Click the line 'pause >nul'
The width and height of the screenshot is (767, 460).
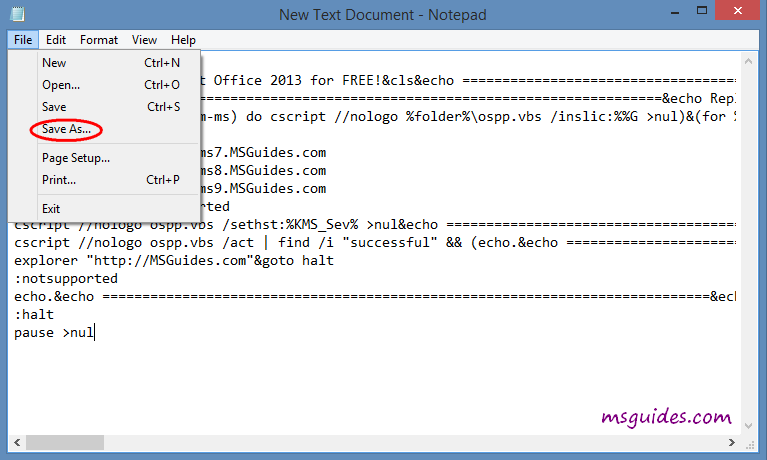click(x=54, y=332)
